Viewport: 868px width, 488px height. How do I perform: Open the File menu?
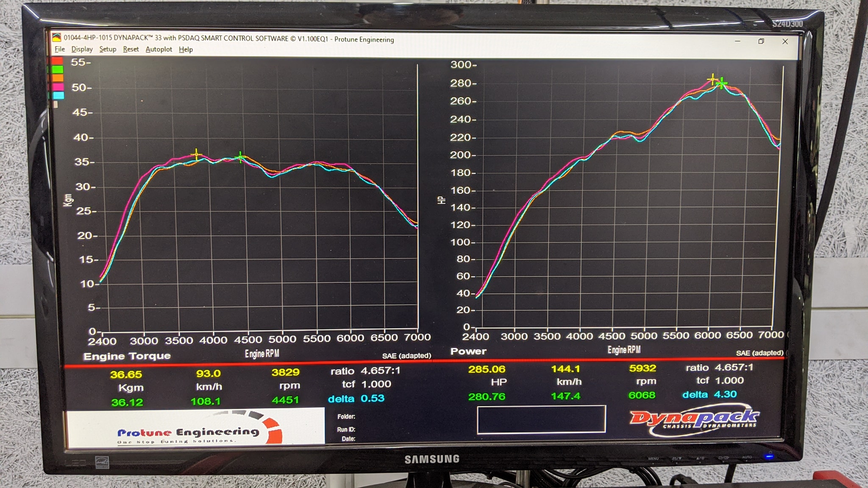coord(60,49)
